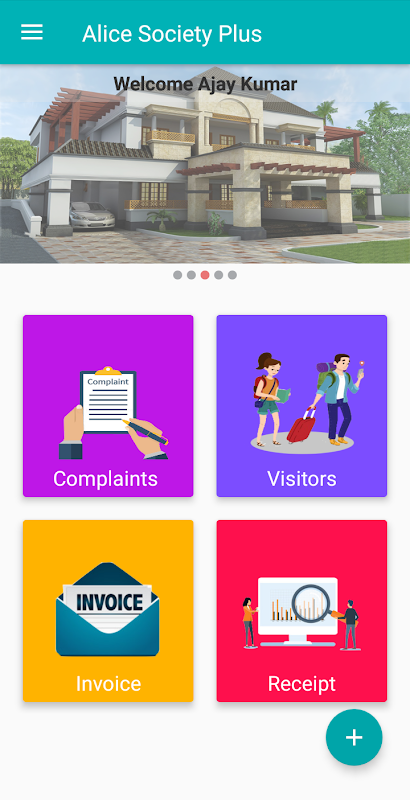Viewport: 410px width, 800px height.
Task: Go to first carousel slide dot
Action: click(177, 275)
